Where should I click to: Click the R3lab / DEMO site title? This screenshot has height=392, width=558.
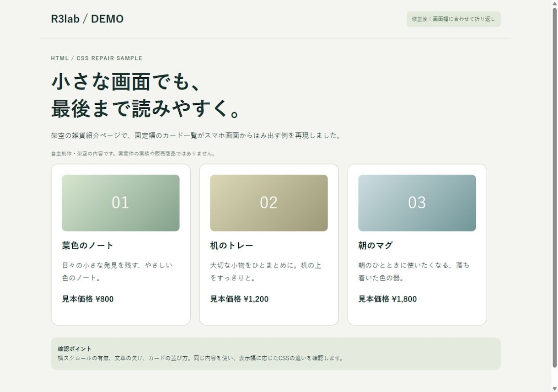tap(87, 19)
